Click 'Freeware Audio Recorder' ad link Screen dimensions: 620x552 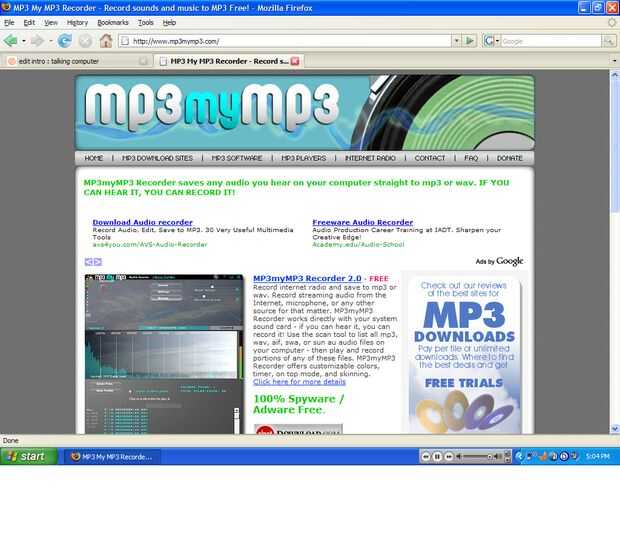[363, 222]
